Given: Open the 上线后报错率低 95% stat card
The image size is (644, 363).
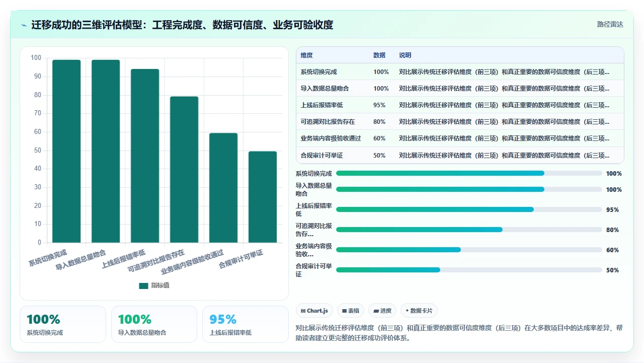Looking at the screenshot, I should (x=246, y=324).
